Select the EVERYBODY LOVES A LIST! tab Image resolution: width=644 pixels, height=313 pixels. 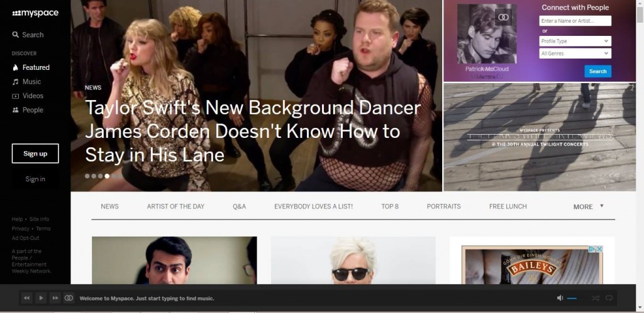pyautogui.click(x=313, y=207)
